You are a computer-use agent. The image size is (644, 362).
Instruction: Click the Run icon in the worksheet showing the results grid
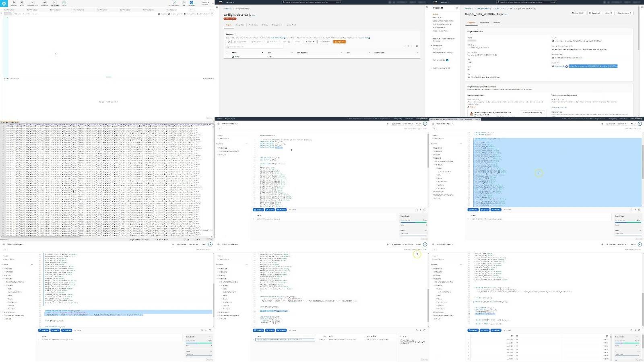point(640,244)
